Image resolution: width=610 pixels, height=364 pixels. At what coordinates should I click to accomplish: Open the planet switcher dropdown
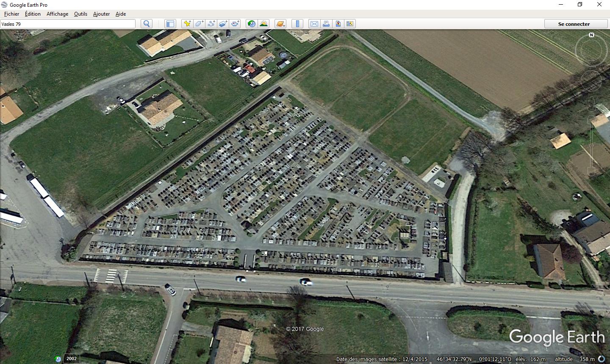[280, 24]
